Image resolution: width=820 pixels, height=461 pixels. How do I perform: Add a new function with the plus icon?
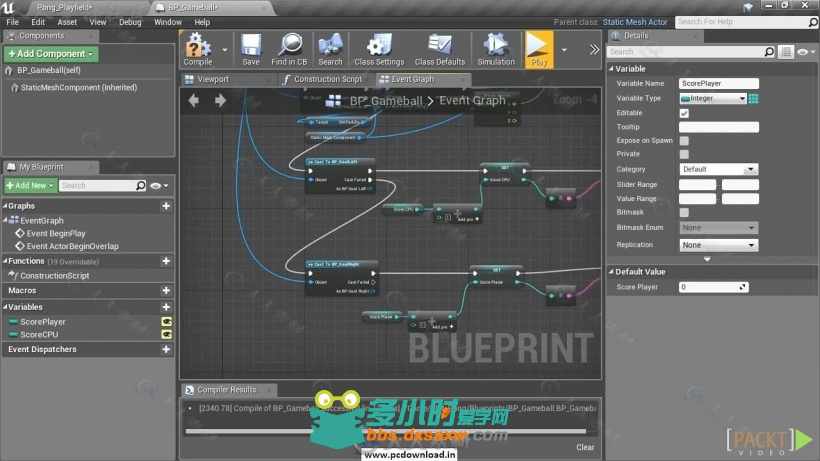166,261
